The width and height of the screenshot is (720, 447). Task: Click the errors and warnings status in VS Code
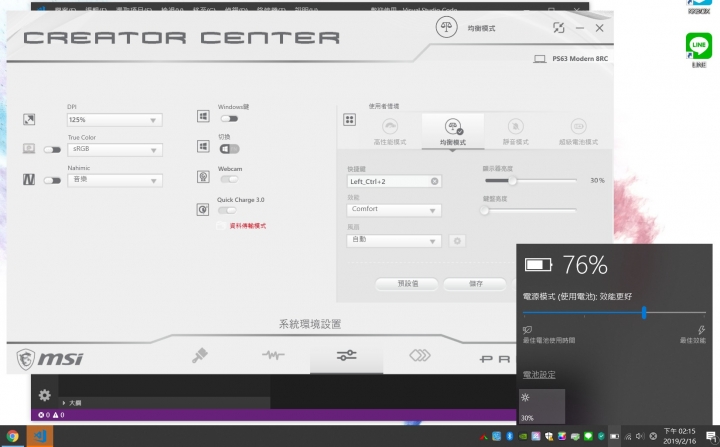tap(51, 415)
